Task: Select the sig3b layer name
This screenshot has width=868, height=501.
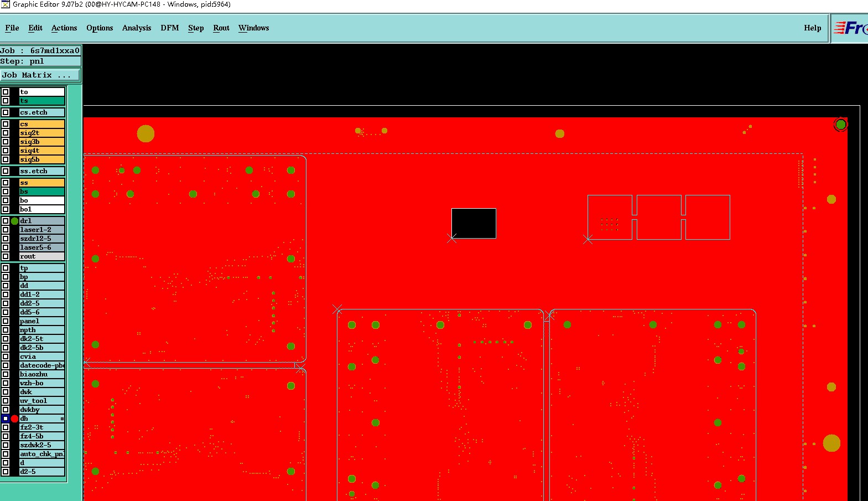Action: pos(42,142)
